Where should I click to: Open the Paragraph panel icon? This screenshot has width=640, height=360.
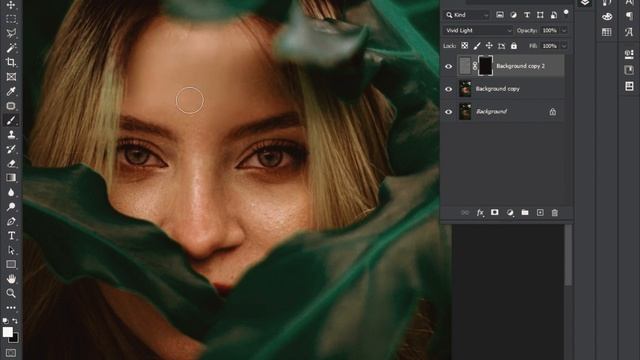[629, 16]
